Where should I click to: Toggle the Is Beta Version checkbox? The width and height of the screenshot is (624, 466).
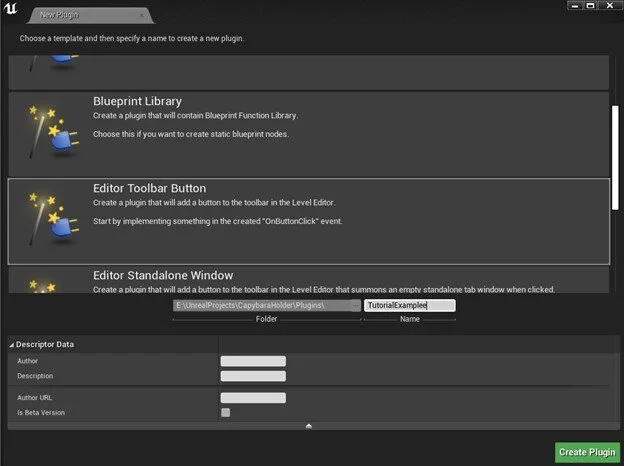coord(226,413)
